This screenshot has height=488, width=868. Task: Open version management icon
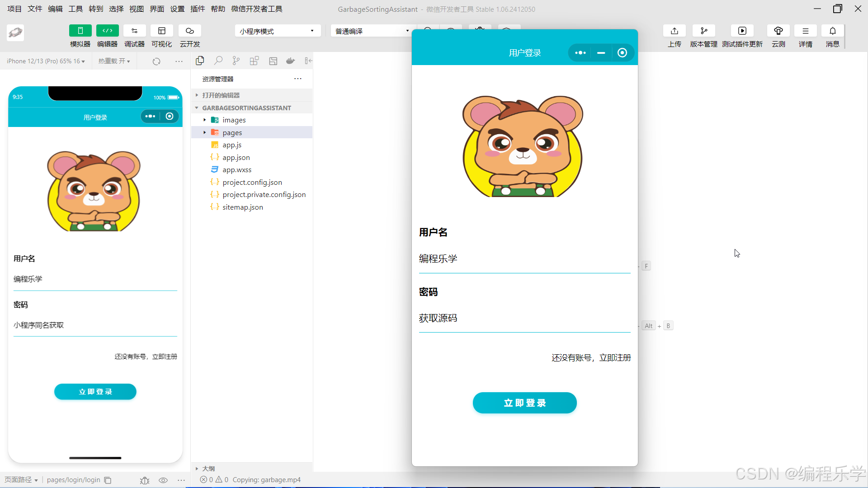[x=703, y=31]
